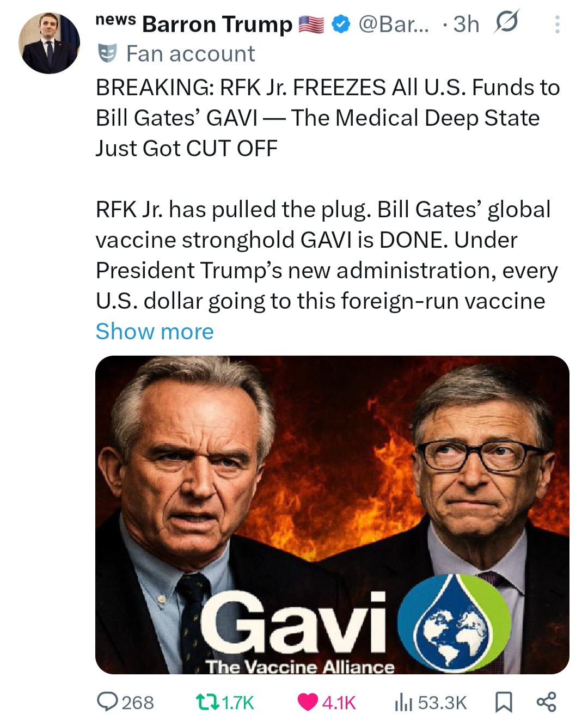Open the three-dot more options menu
Screen dimensions: 588x726
[557, 25]
